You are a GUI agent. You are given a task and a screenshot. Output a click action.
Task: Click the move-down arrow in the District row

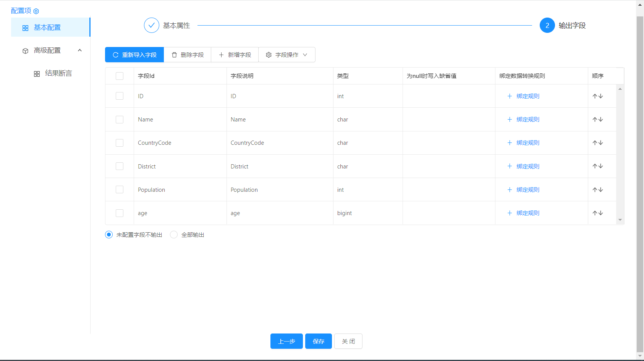(x=601, y=166)
